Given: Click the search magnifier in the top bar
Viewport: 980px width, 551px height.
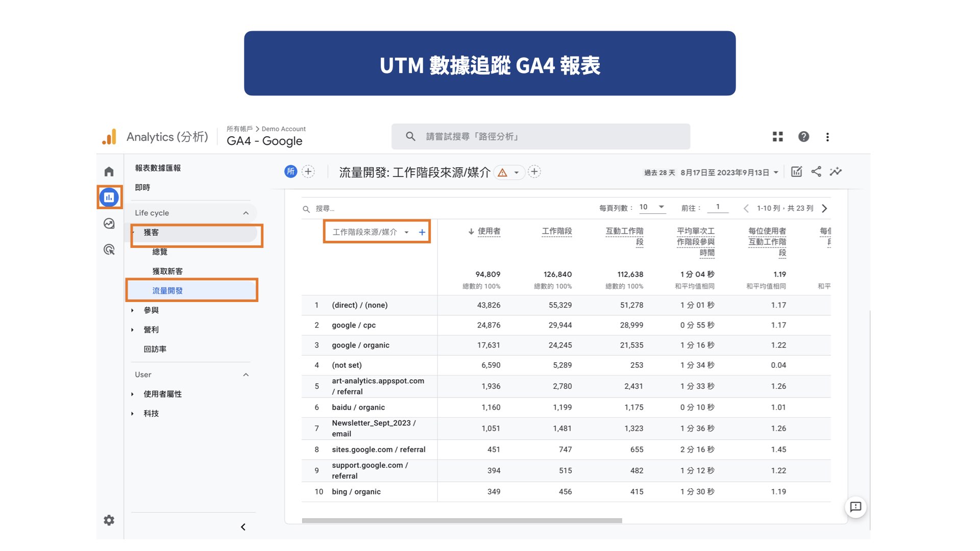Looking at the screenshot, I should 410,136.
